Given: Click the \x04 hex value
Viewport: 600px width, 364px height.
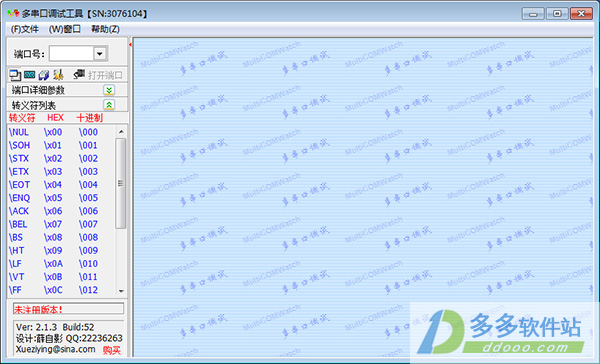Looking at the screenshot, I should point(53,185).
